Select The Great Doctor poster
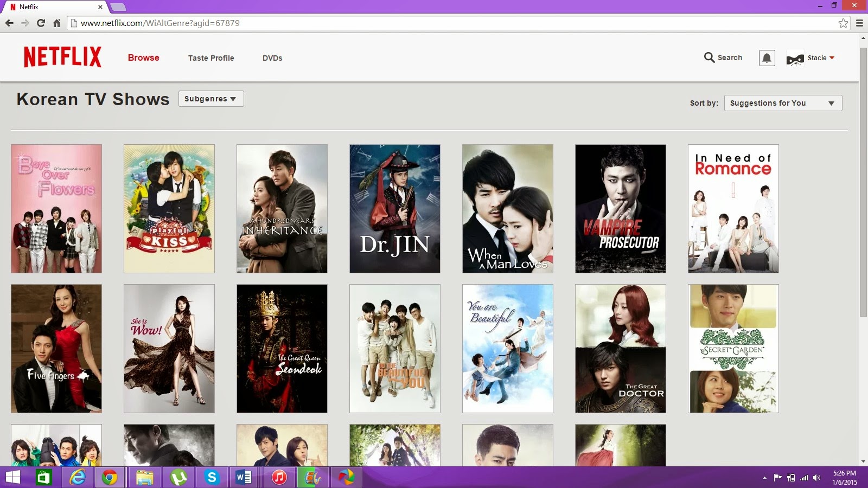 [621, 349]
